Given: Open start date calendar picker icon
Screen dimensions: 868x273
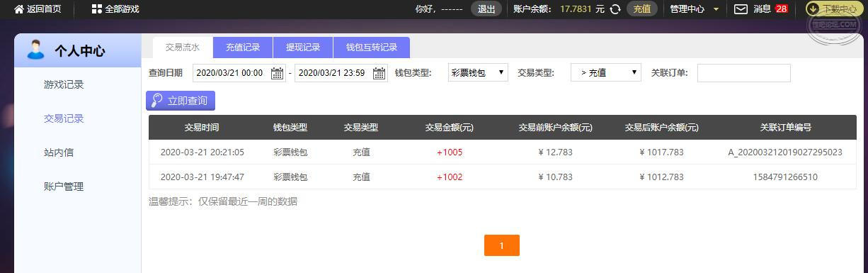Looking at the screenshot, I should coord(278,73).
